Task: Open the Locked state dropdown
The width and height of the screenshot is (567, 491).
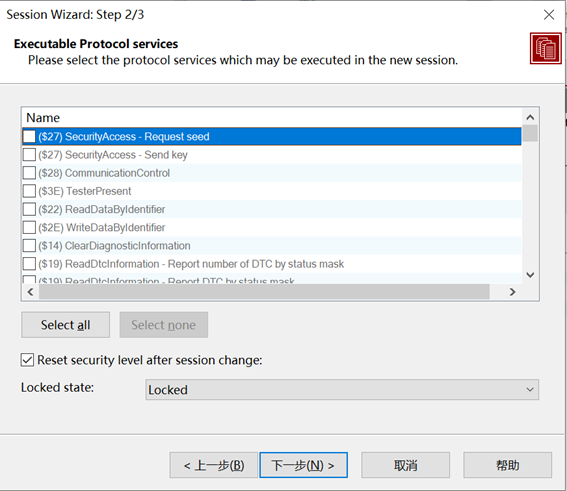Action: click(342, 389)
